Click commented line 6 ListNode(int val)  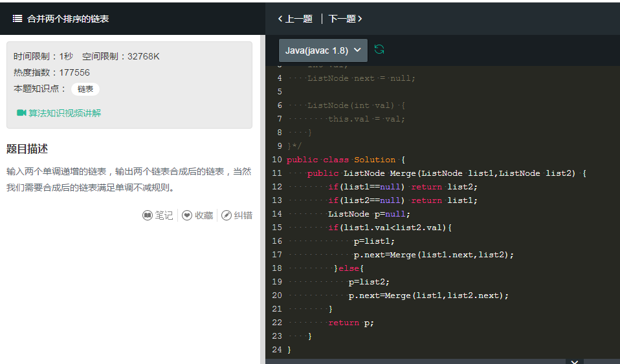click(x=356, y=105)
